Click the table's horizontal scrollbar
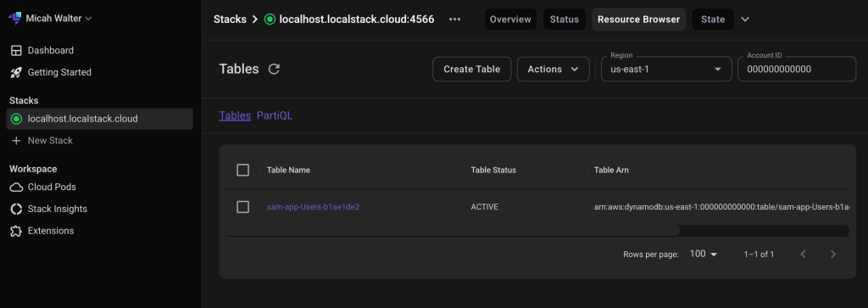This screenshot has width=868, height=308. [x=453, y=231]
